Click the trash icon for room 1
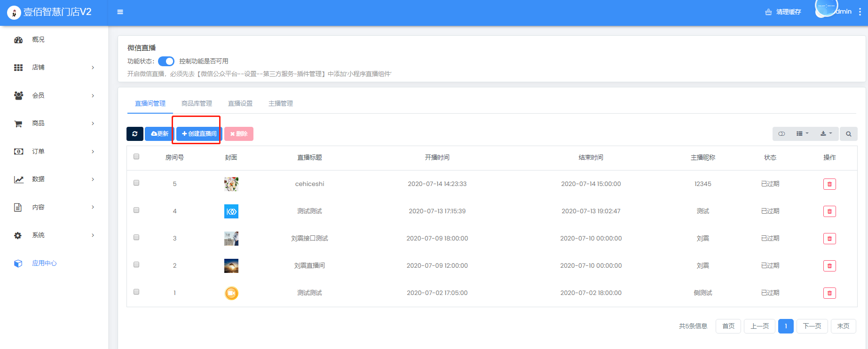Viewport: 868px width, 349px height. [x=829, y=293]
